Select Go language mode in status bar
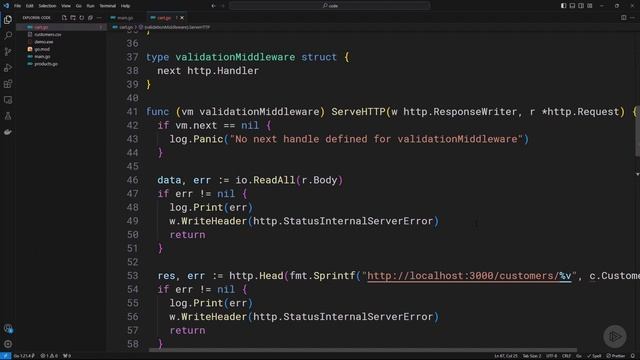This screenshot has height=360, width=640. (579, 356)
